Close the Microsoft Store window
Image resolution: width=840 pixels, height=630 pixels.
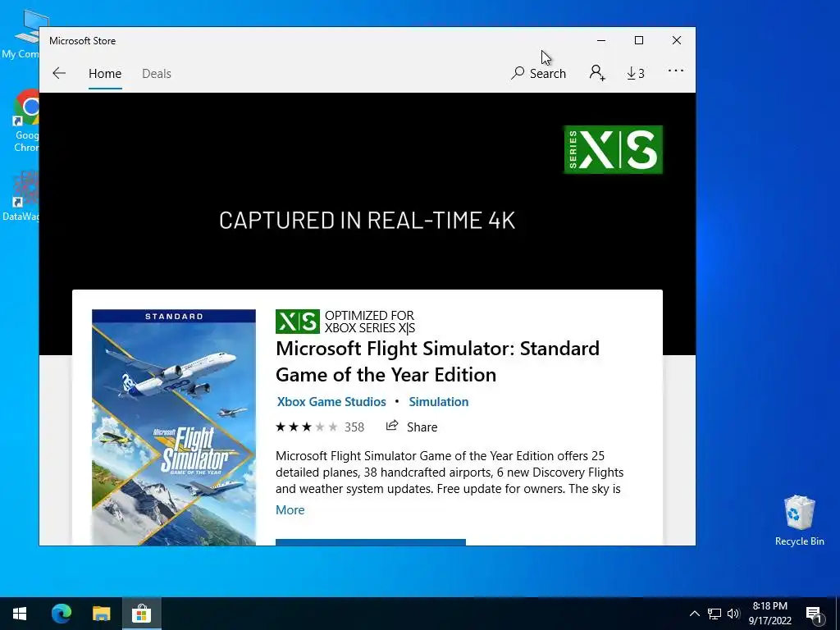(x=677, y=41)
